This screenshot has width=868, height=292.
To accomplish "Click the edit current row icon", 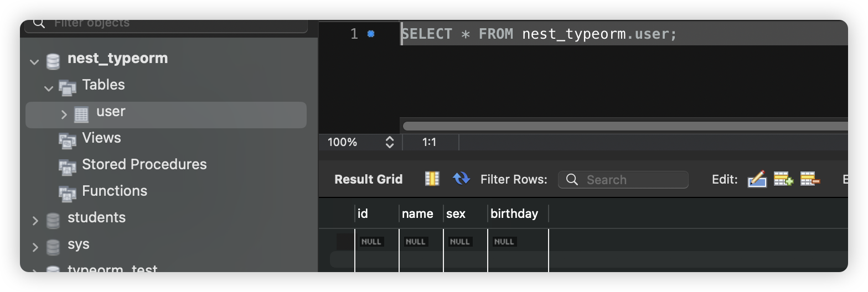I will pyautogui.click(x=757, y=179).
